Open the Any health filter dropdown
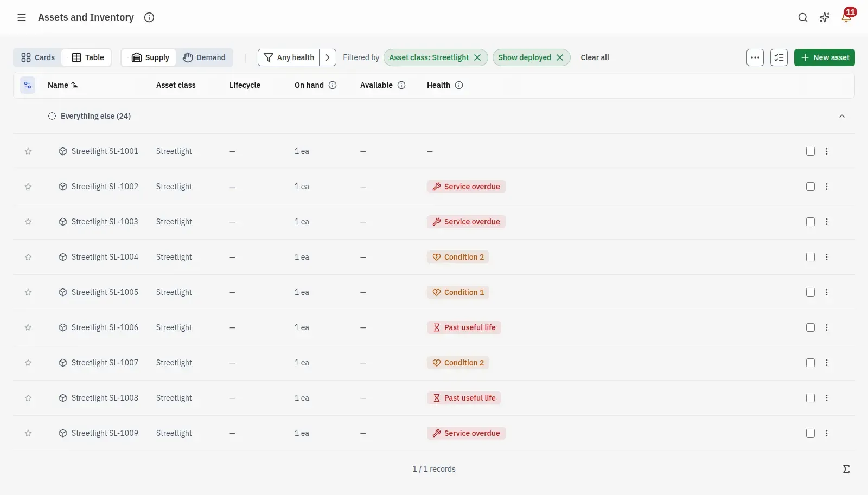The width and height of the screenshot is (868, 495). (x=289, y=57)
